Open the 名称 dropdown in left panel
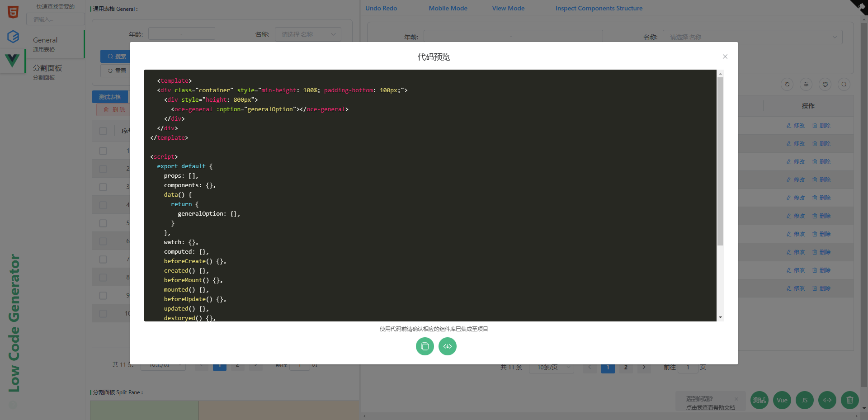Screen dimensions: 868x420 pyautogui.click(x=308, y=34)
